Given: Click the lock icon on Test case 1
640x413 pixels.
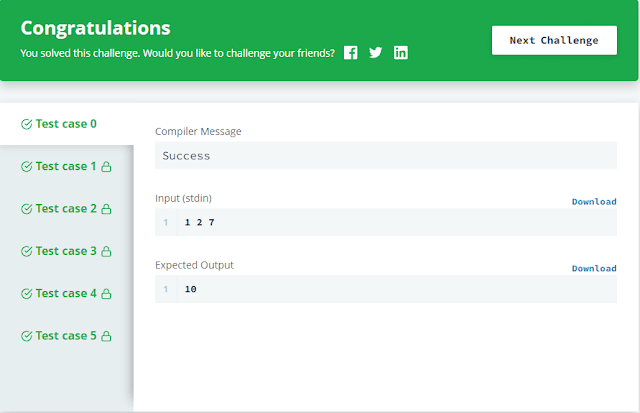Looking at the screenshot, I should (106, 167).
